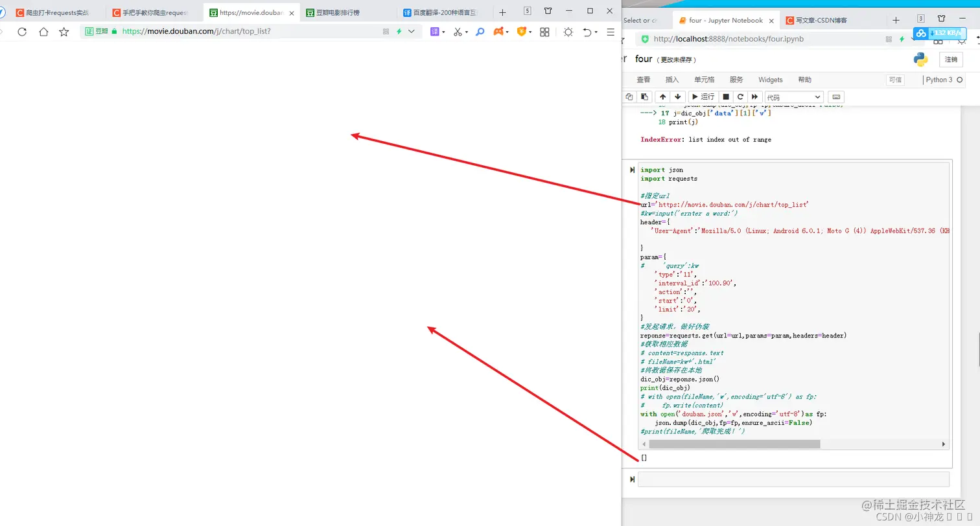Move selected Jupyter cell up

(x=663, y=97)
